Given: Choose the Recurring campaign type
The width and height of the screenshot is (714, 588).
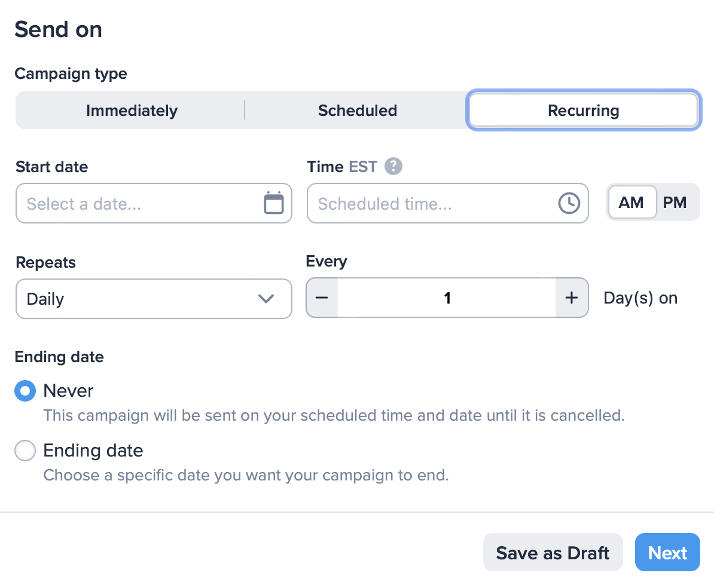Looking at the screenshot, I should (583, 110).
